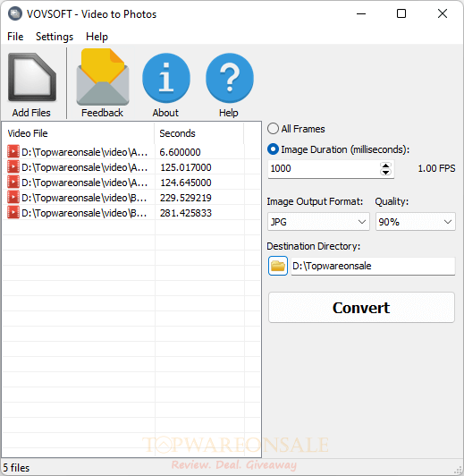Select the file path in the 229.529219 row
464x476 pixels.
click(85, 198)
